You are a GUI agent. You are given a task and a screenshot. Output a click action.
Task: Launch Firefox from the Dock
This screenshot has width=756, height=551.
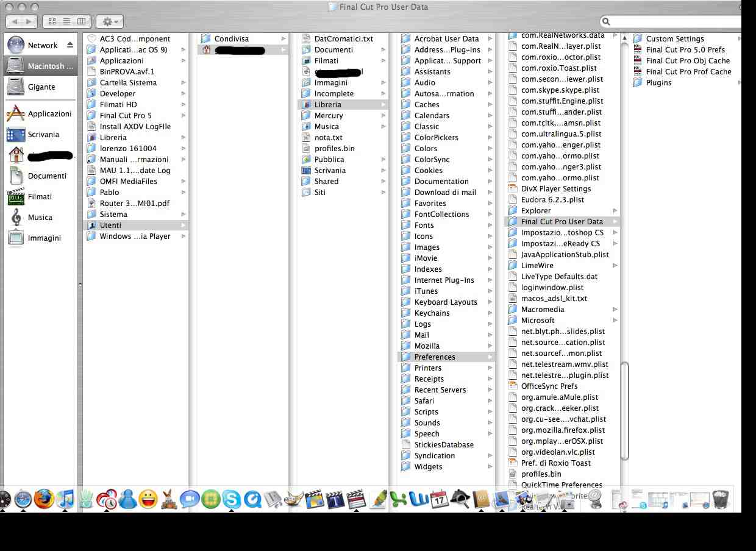44,499
